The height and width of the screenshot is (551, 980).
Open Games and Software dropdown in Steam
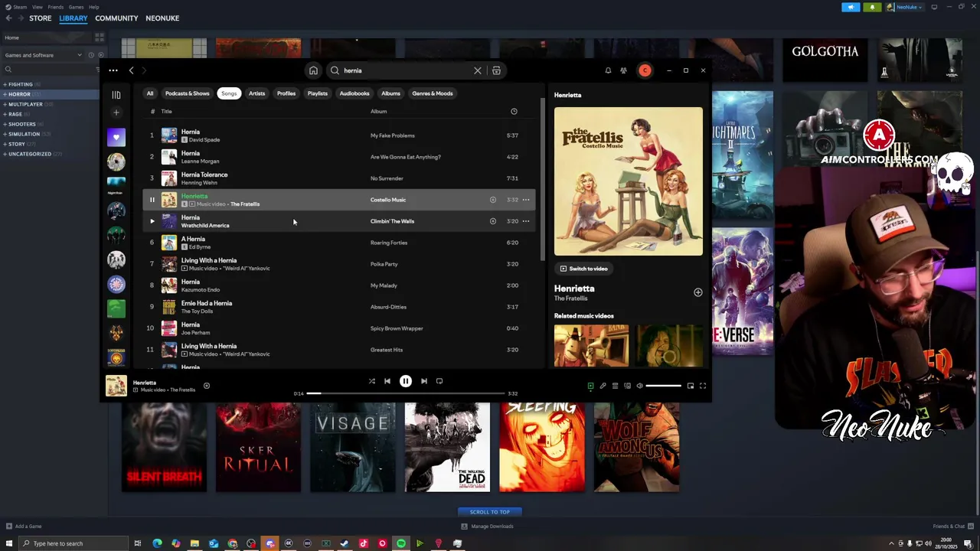43,55
